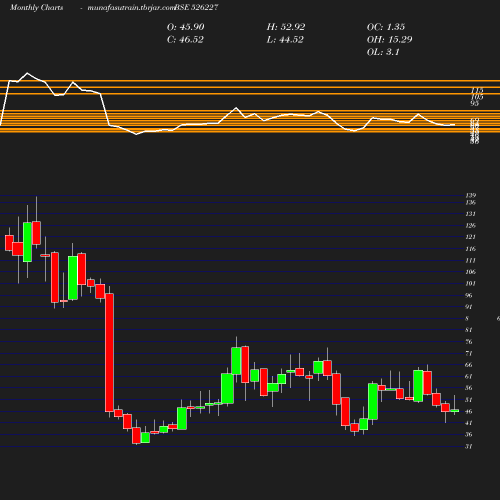Screen dimensions: 500x500
Task: Click the munafasutra website watermark text
Action: [x=131, y=8]
